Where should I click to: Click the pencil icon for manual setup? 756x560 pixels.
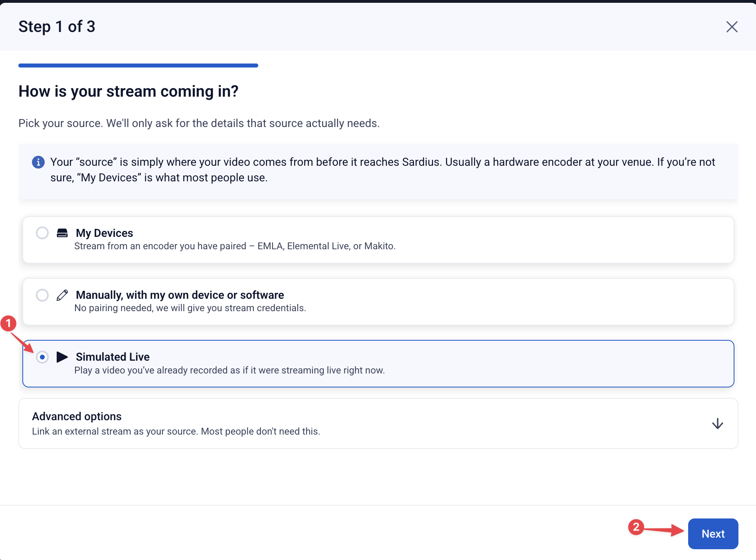pos(62,295)
